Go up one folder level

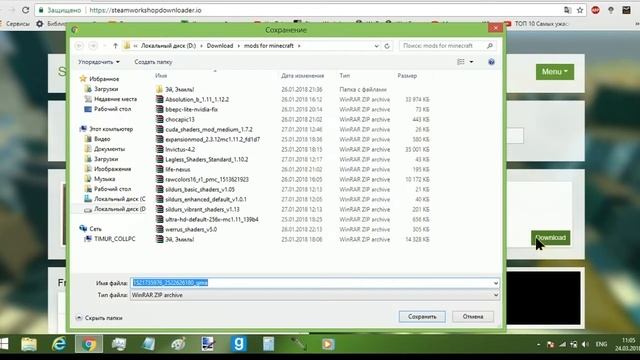115,46
